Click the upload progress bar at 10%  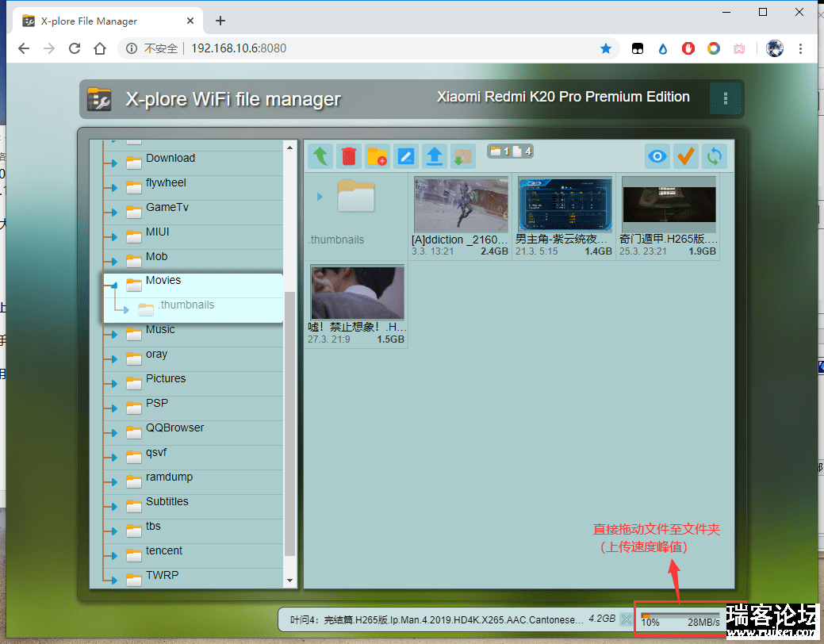[x=680, y=615]
